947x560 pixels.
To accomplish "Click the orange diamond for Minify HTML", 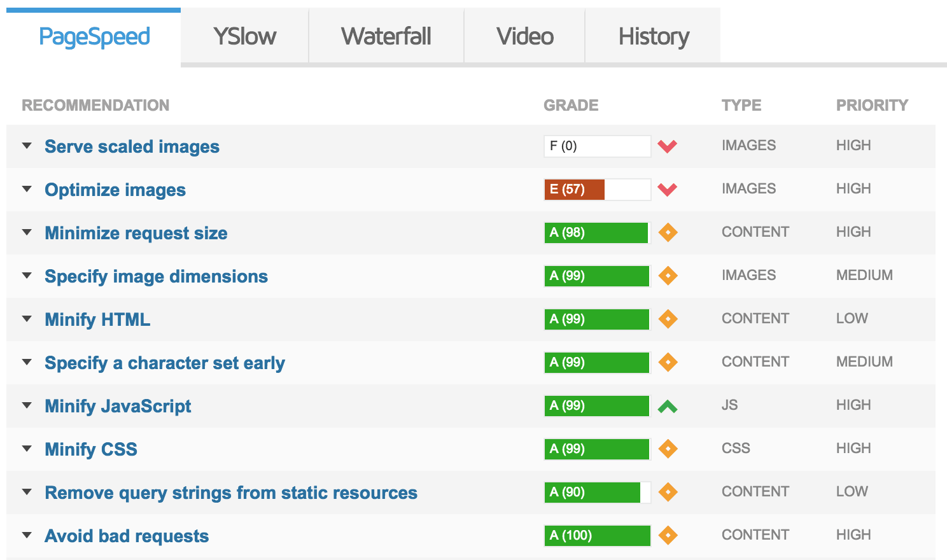I will click(668, 319).
